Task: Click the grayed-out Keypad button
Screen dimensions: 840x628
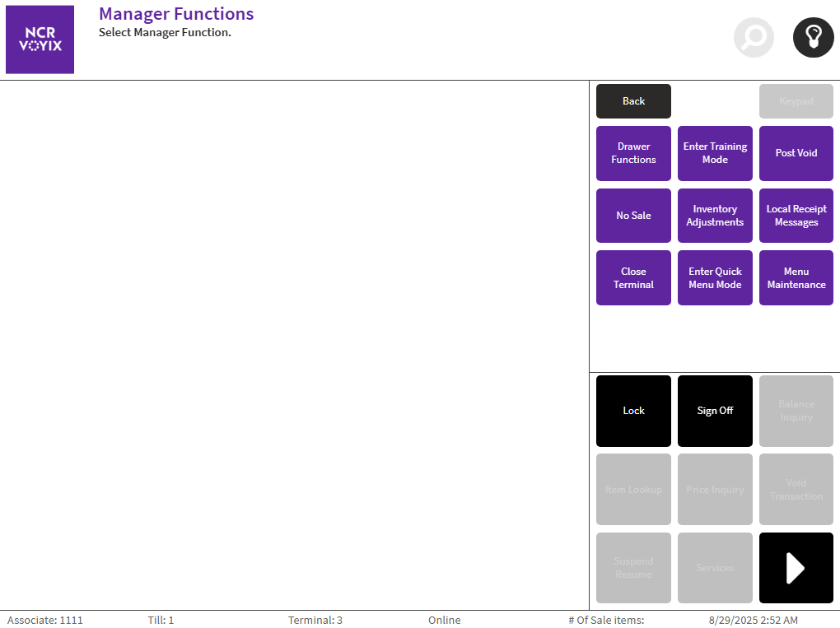Action: pyautogui.click(x=796, y=101)
